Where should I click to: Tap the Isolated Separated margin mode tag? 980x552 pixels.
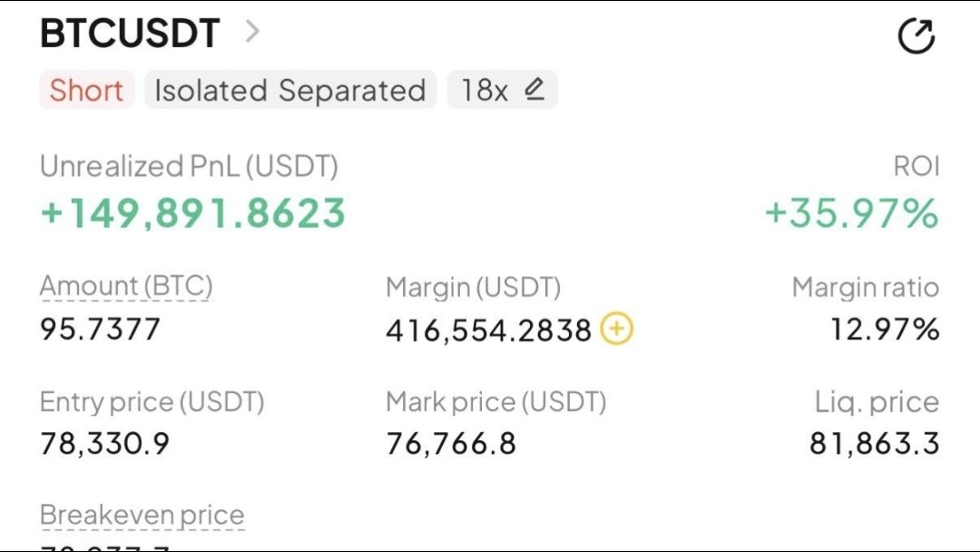290,90
